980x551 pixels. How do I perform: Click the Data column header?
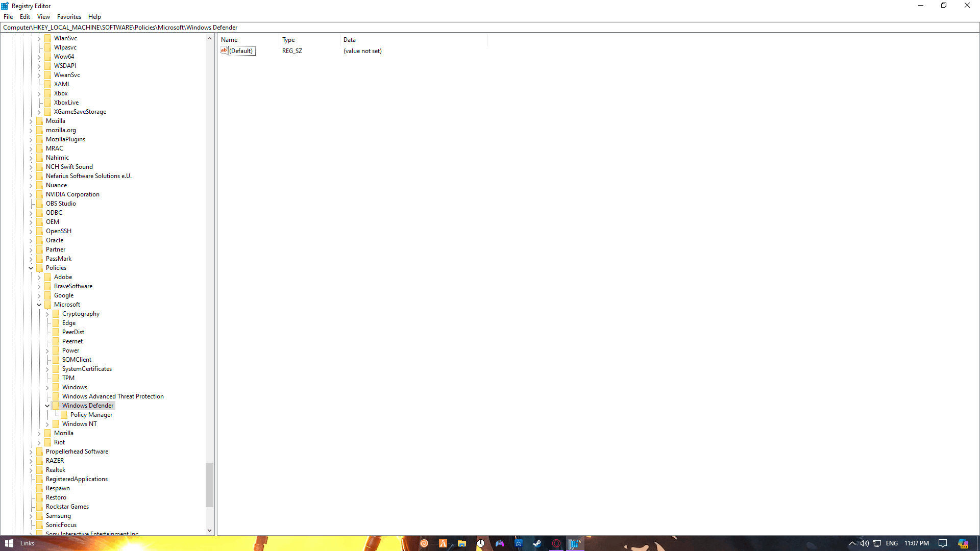click(x=350, y=40)
